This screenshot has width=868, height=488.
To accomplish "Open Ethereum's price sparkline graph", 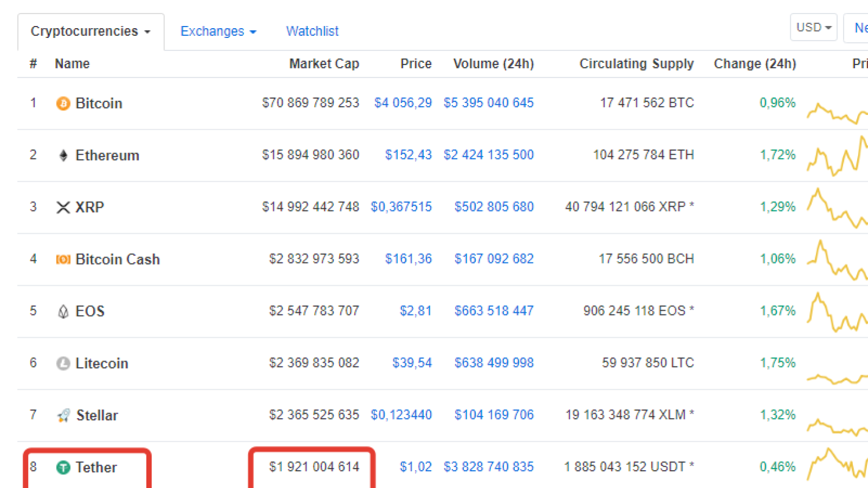I will pyautogui.click(x=837, y=156).
